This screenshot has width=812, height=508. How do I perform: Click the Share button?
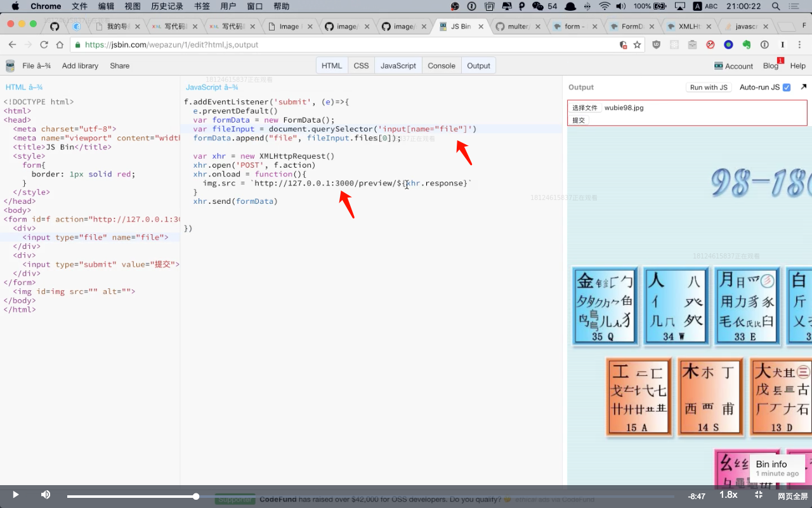[119, 65]
